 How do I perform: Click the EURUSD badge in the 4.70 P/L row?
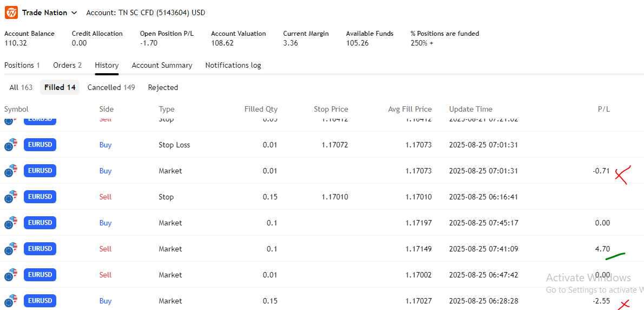[40, 249]
